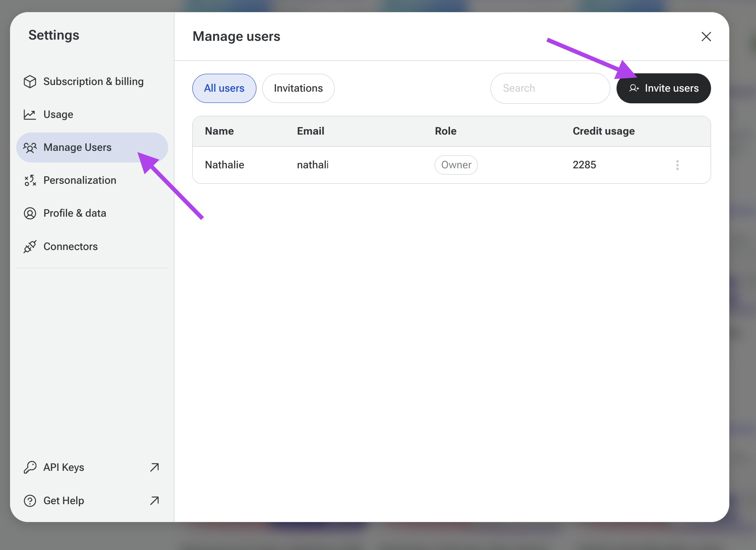Open Personalization settings

click(x=92, y=180)
